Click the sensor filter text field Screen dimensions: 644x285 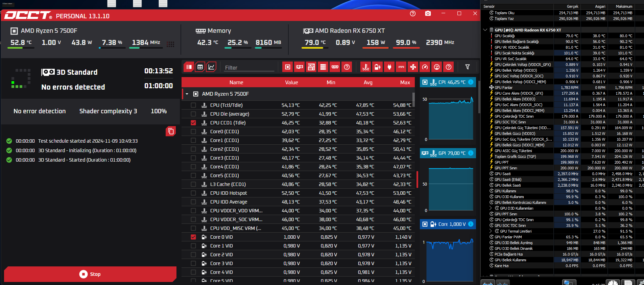click(x=249, y=68)
